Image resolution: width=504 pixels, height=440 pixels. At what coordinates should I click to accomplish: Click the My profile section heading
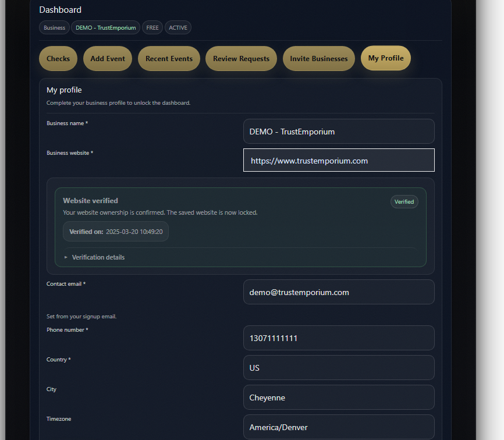[64, 90]
